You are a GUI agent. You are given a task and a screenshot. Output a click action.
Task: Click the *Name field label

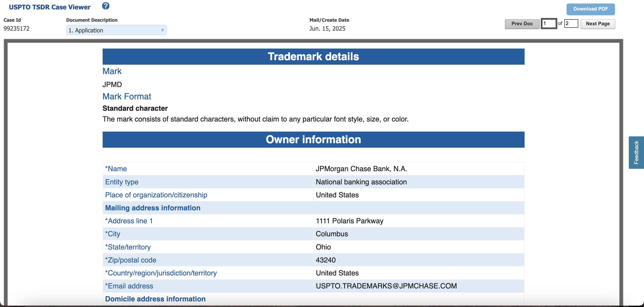(x=116, y=169)
